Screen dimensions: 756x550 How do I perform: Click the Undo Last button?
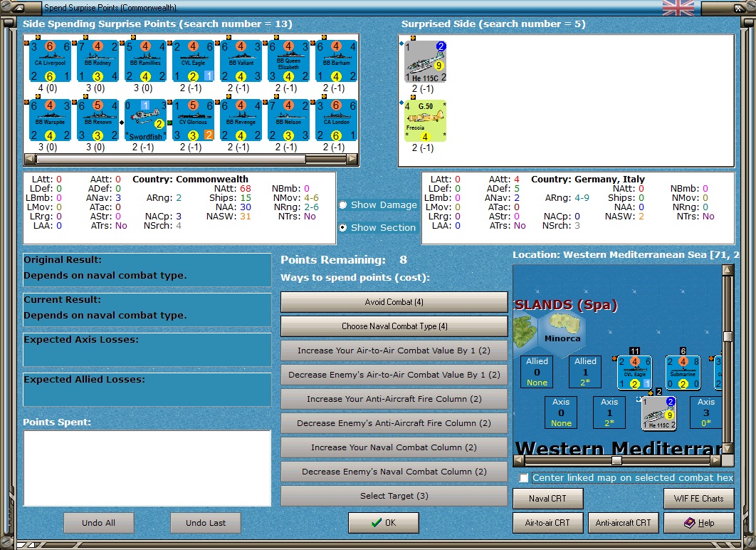[x=206, y=522]
